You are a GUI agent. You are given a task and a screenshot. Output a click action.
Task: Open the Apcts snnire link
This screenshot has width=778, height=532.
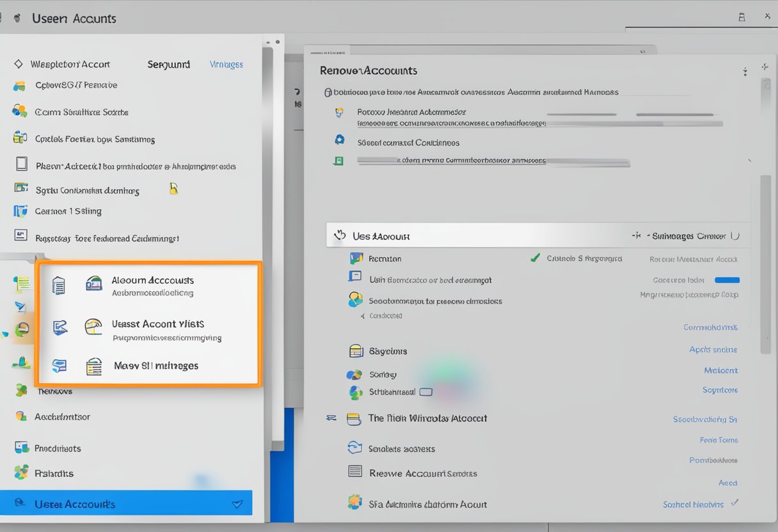click(713, 349)
